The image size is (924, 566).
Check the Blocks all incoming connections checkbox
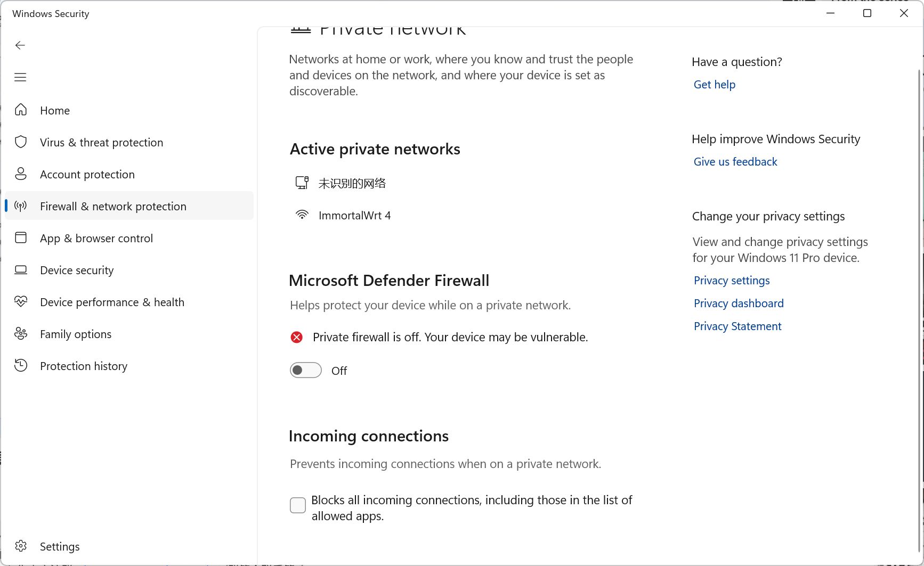click(x=298, y=505)
